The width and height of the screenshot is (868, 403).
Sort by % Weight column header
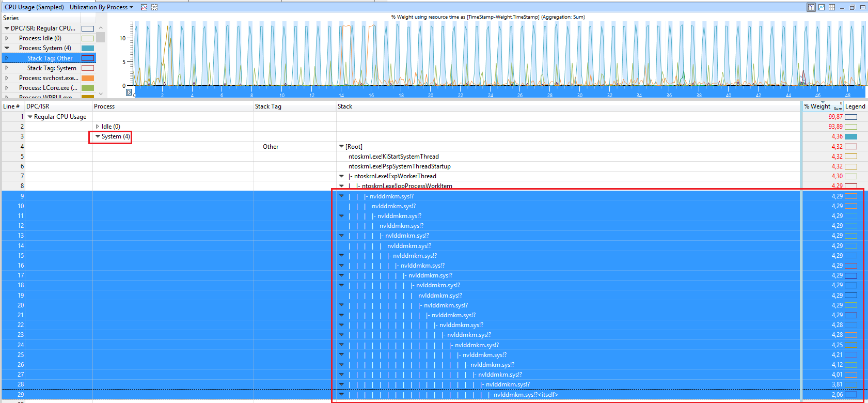[823, 106]
